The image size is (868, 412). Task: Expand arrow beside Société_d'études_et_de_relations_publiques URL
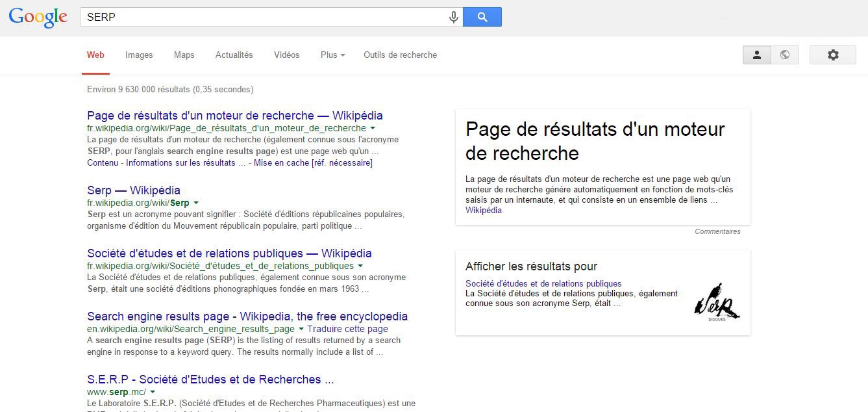click(x=360, y=266)
